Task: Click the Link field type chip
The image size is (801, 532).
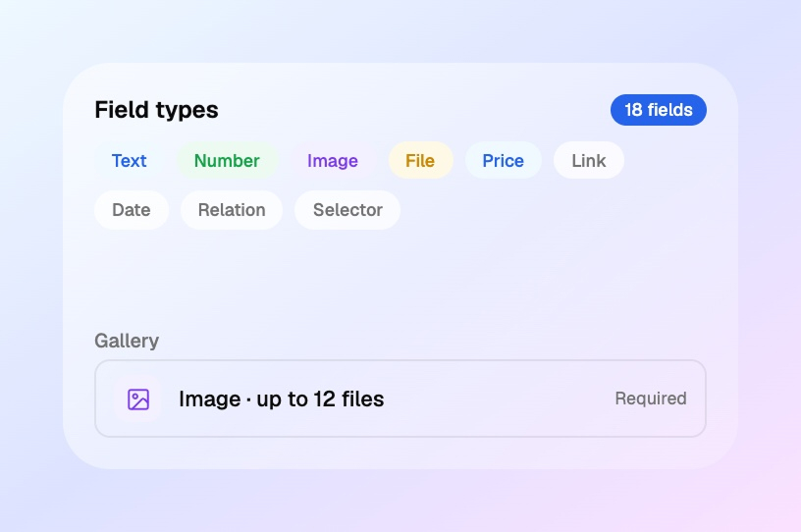Action: (589, 160)
